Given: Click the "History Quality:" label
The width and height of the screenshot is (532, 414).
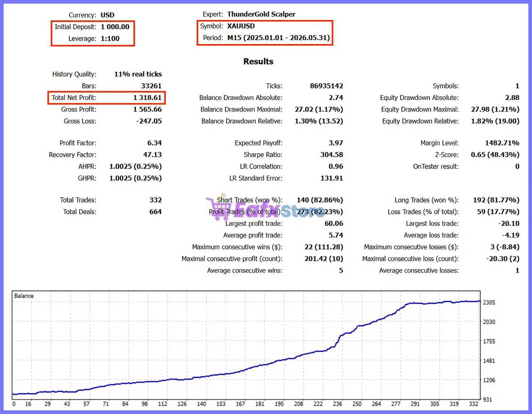Looking at the screenshot, I should pyautogui.click(x=74, y=74).
